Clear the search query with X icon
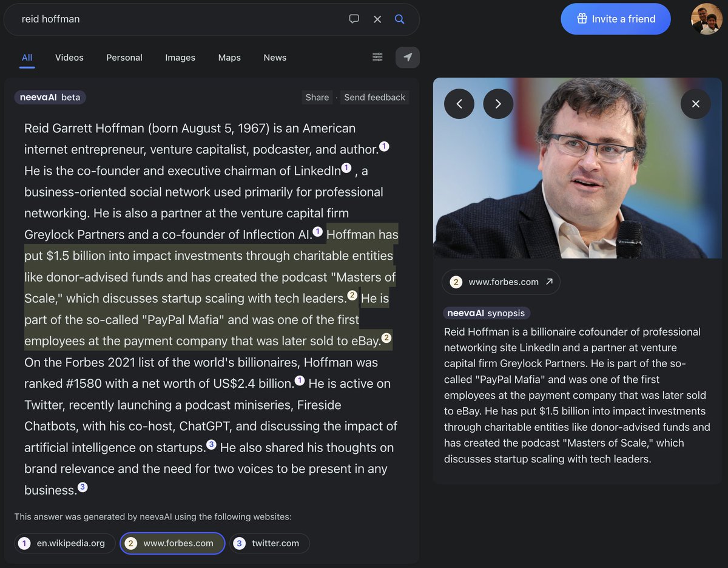728x568 pixels. coord(377,19)
